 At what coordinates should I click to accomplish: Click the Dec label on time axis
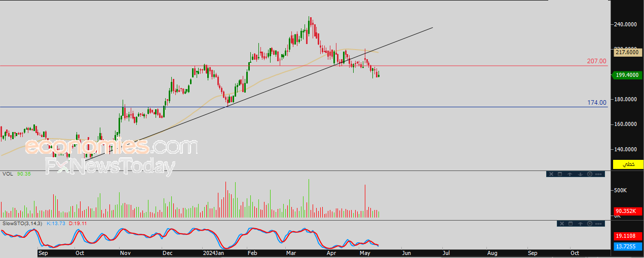tap(167, 252)
